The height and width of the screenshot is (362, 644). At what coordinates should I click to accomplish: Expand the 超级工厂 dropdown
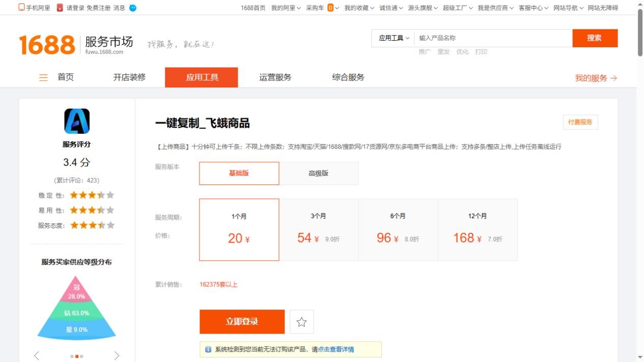458,8
